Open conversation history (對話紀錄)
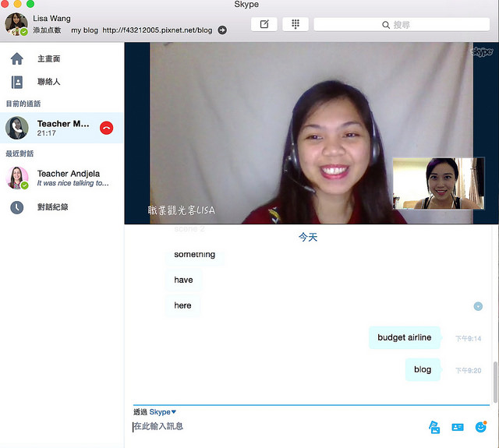Viewport: 499px width, 448px height. [51, 207]
